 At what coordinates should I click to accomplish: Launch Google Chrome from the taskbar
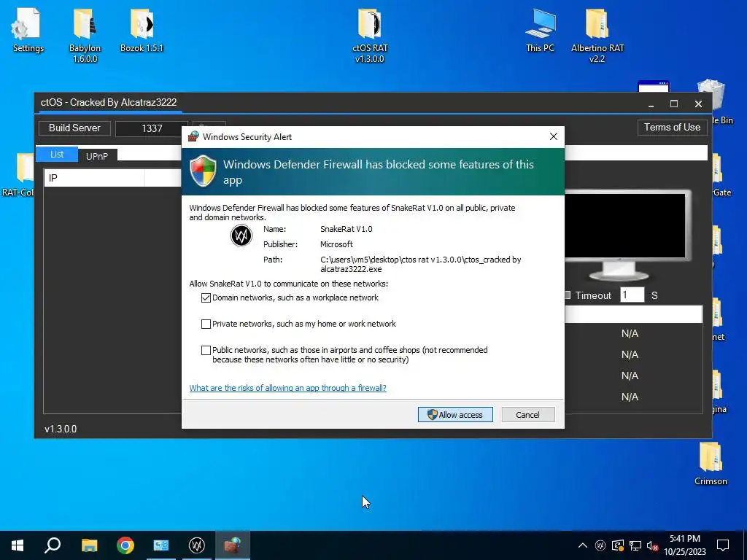pos(125,545)
